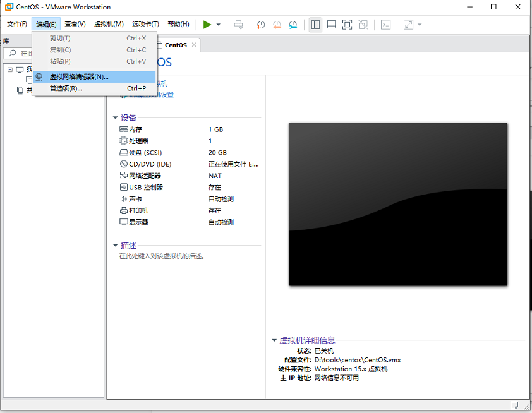Open the 查看(V) menu
This screenshot has width=532, height=413.
click(x=75, y=24)
